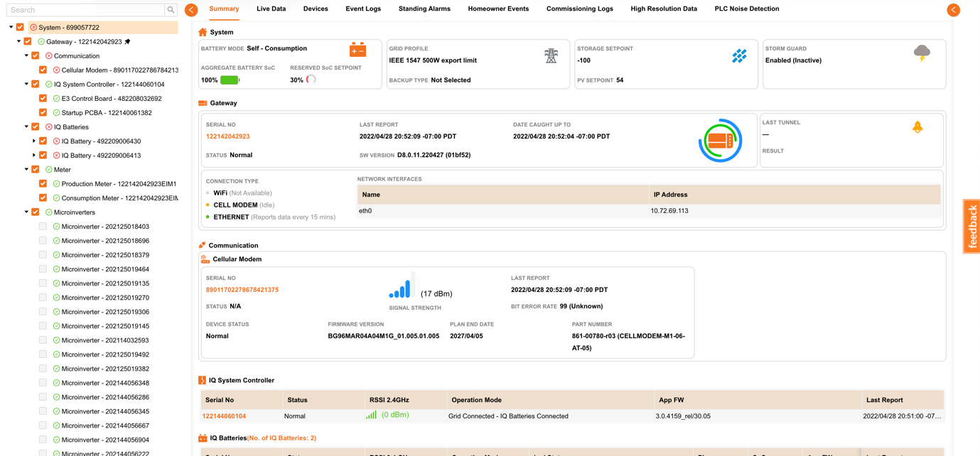
Task: Toggle the Cellular Modem checkbox
Action: tap(43, 70)
